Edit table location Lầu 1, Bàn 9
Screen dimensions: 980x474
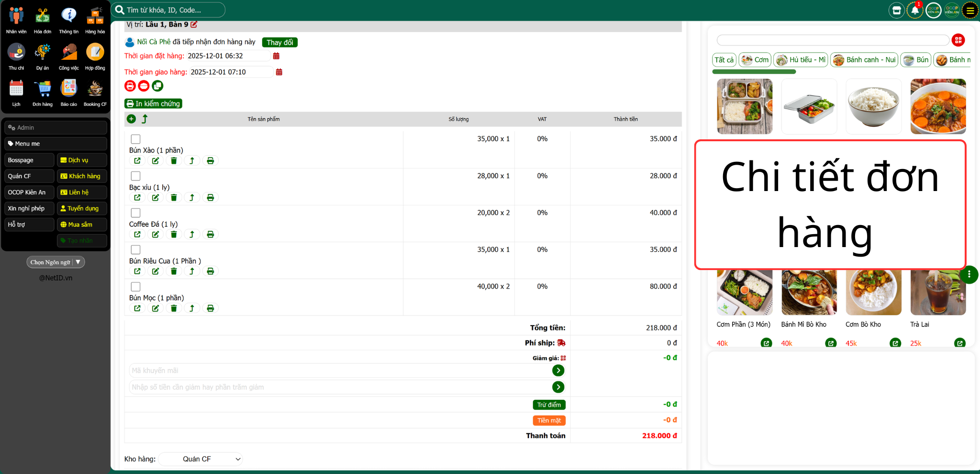(x=194, y=24)
